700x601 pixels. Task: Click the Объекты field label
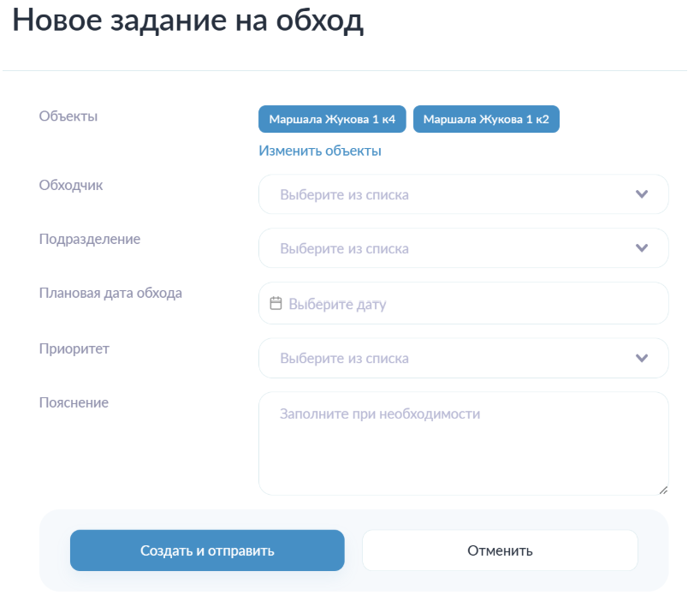68,116
